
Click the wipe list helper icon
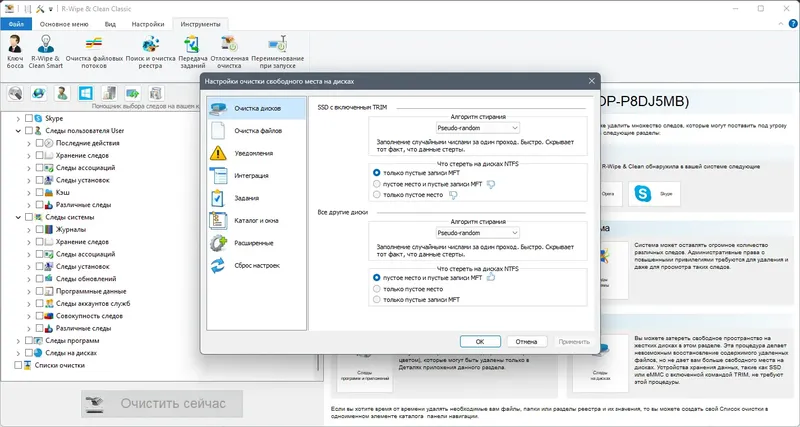[156, 93]
